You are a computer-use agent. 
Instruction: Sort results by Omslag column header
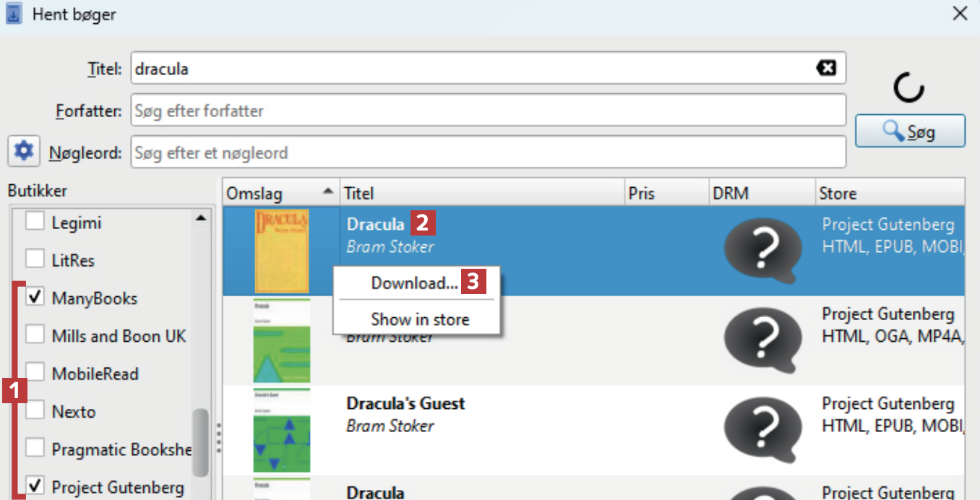[280, 193]
